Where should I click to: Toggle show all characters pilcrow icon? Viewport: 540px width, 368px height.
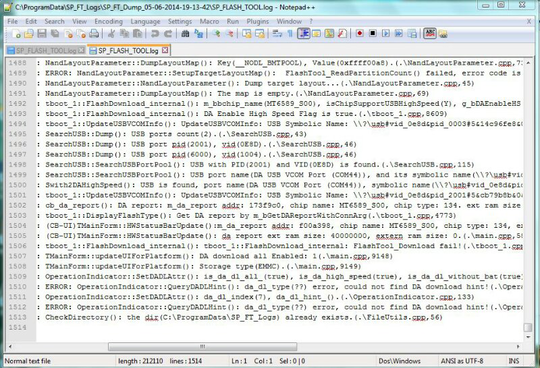click(x=290, y=33)
